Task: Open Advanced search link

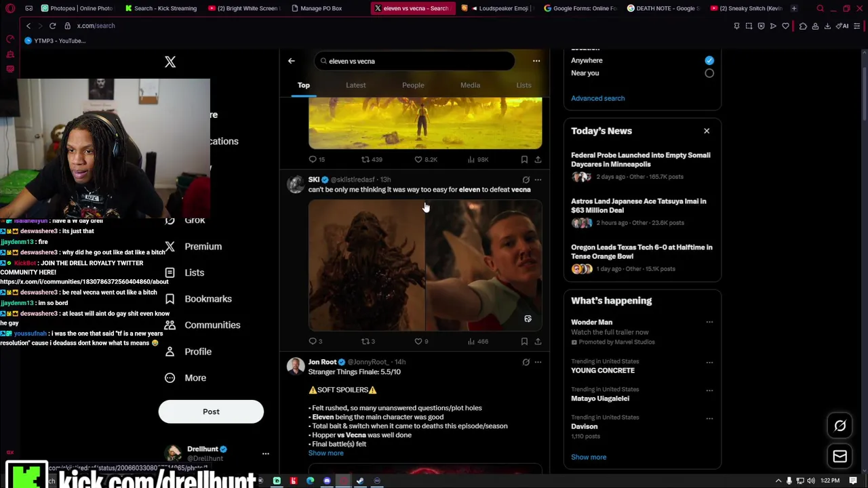Action: point(597,98)
